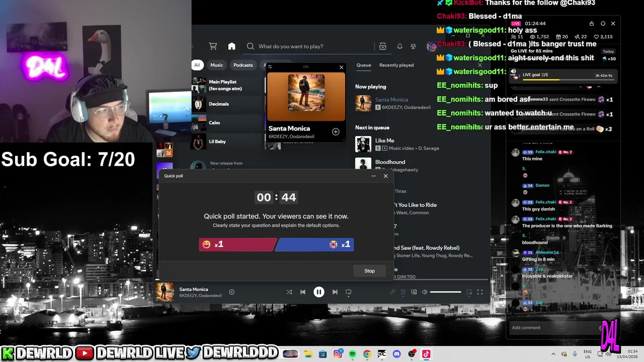Viewport: 644px width, 362px height.
Task: Stop the running quick poll
Action: pos(369,270)
